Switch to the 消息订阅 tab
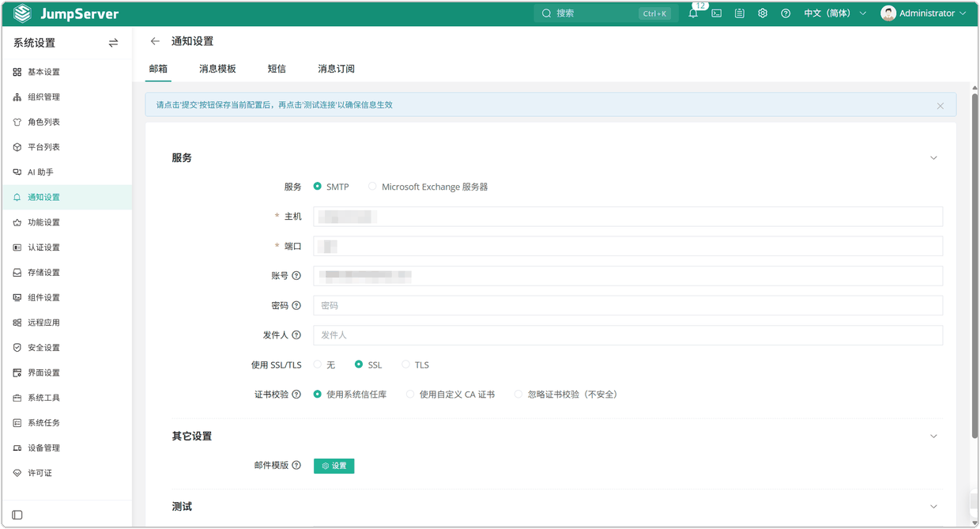This screenshot has height=529, width=980. point(336,69)
